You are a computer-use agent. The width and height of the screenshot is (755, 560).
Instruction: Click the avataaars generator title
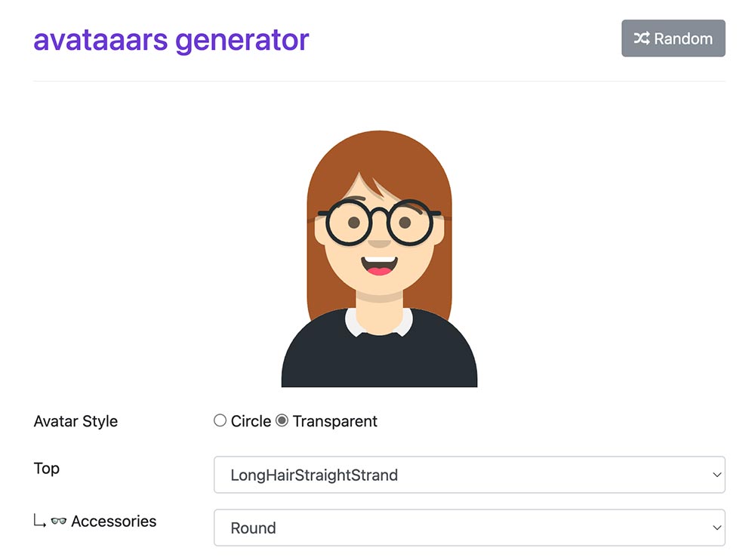pyautogui.click(x=171, y=39)
